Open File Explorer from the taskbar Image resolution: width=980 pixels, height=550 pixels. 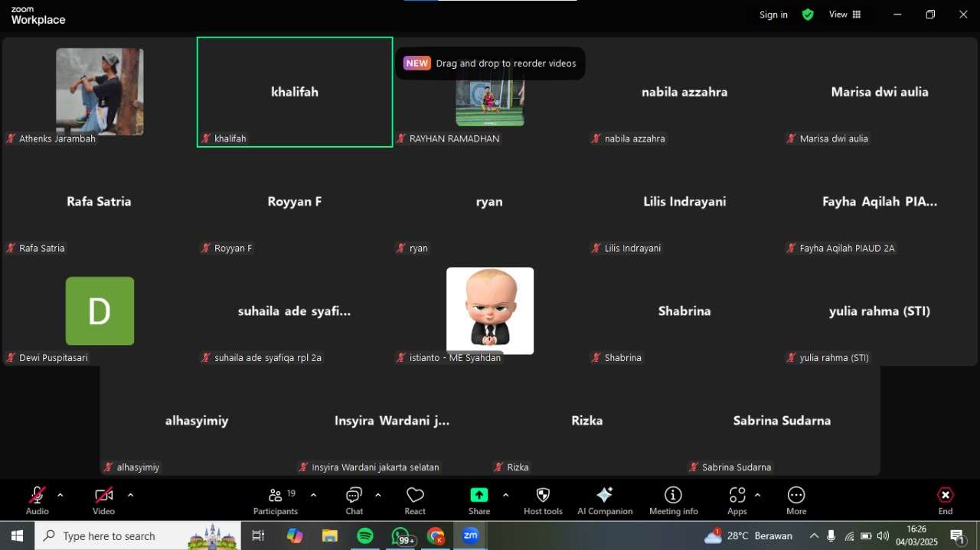[x=330, y=535]
